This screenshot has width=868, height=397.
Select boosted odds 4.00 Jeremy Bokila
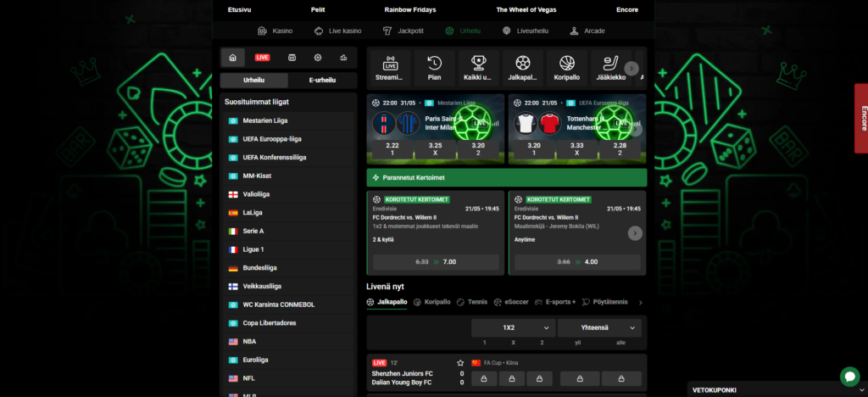577,262
